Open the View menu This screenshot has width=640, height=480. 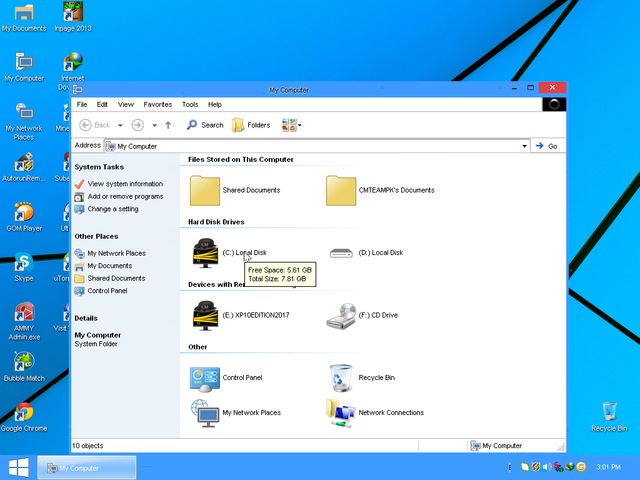[x=126, y=104]
